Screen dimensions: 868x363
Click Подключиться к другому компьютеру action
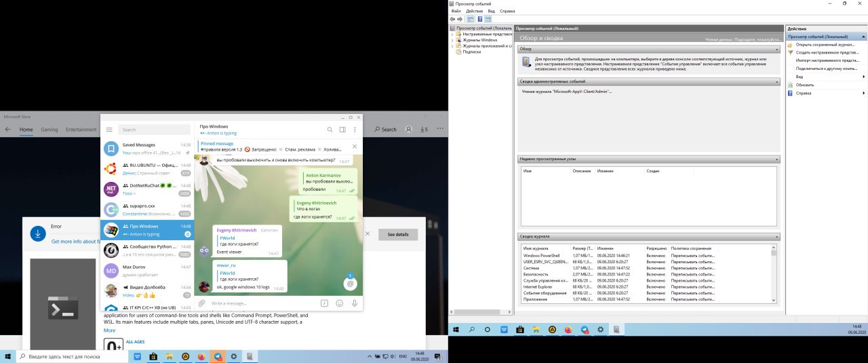pyautogui.click(x=827, y=69)
